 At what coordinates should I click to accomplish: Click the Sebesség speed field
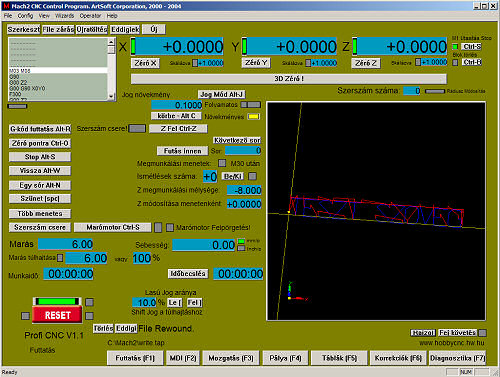pyautogui.click(x=204, y=245)
